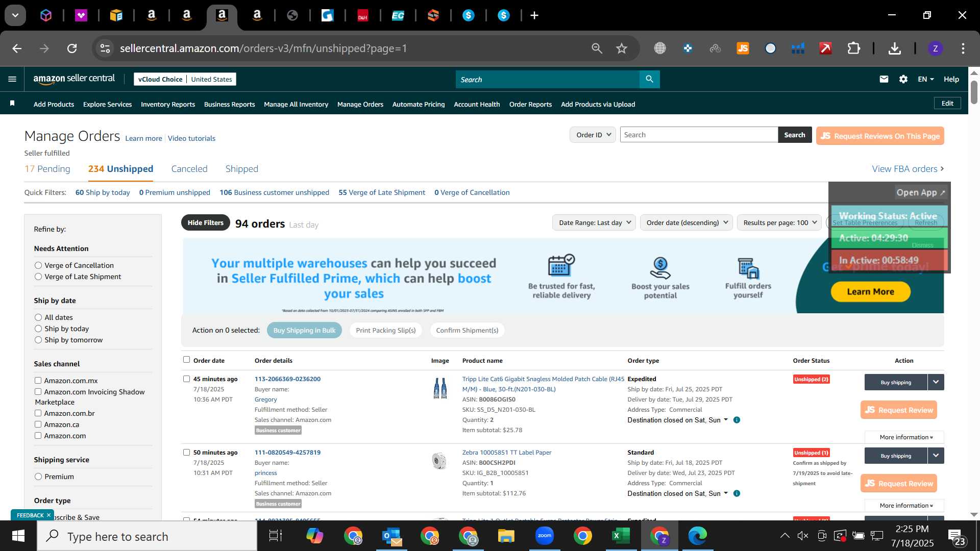This screenshot has height=551, width=980.
Task: Select the Verge of Late Shipment radio button
Action: [x=38, y=277]
